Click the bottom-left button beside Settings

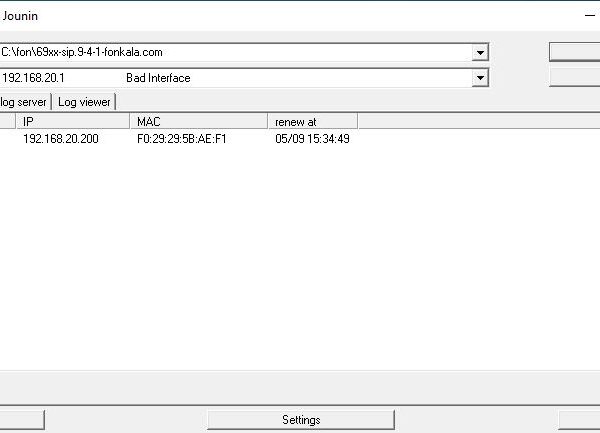20,420
